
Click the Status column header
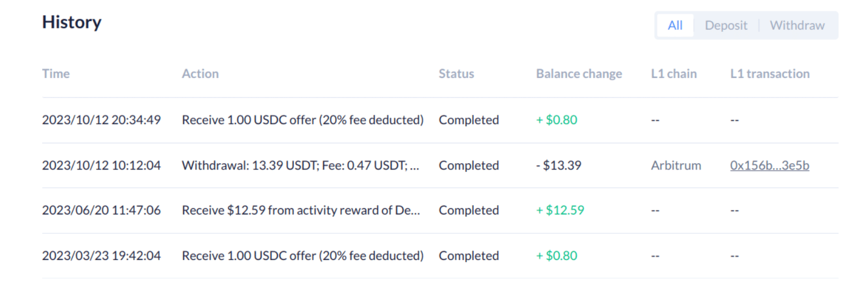coord(456,74)
